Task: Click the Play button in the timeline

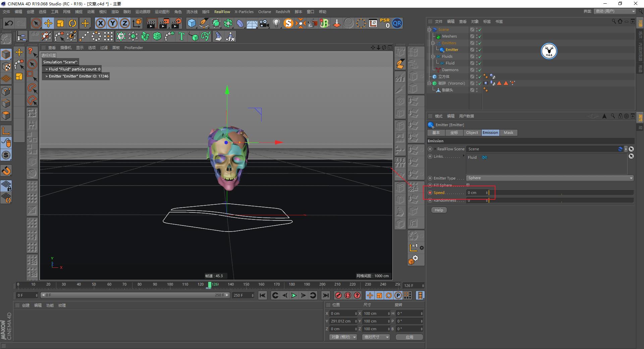Action: [x=294, y=295]
